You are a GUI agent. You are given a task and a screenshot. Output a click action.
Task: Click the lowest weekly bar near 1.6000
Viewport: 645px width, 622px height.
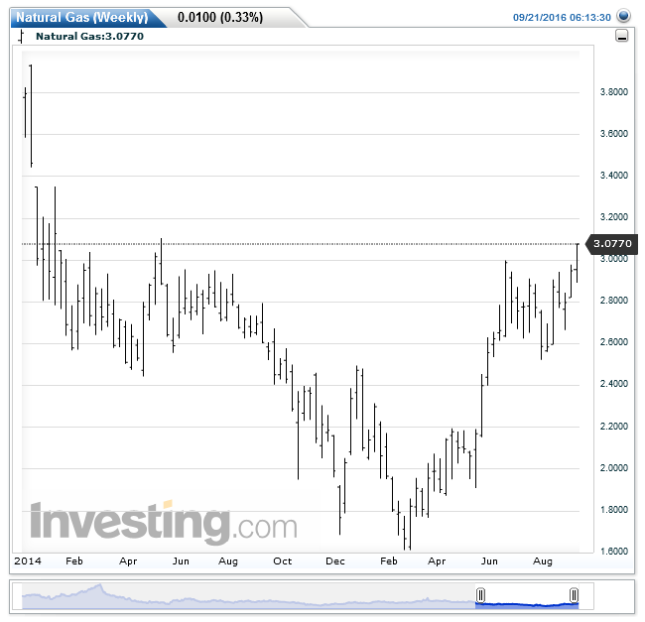tap(410, 524)
